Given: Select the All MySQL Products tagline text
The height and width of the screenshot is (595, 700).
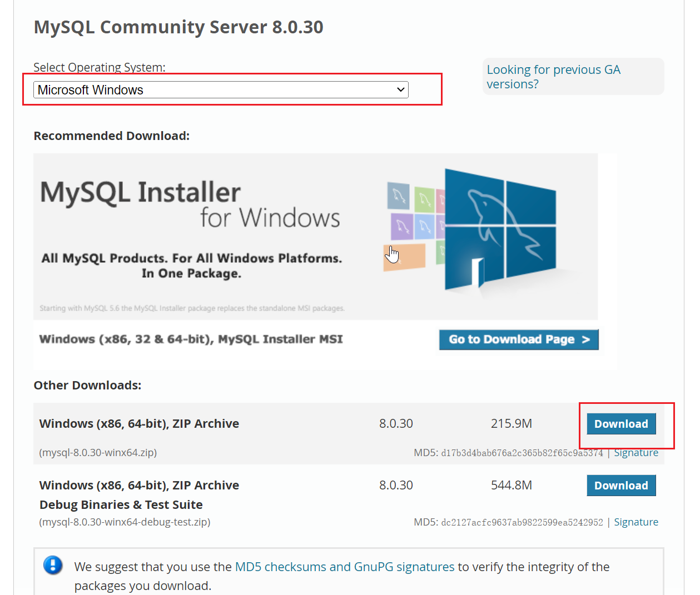Looking at the screenshot, I should (x=192, y=266).
